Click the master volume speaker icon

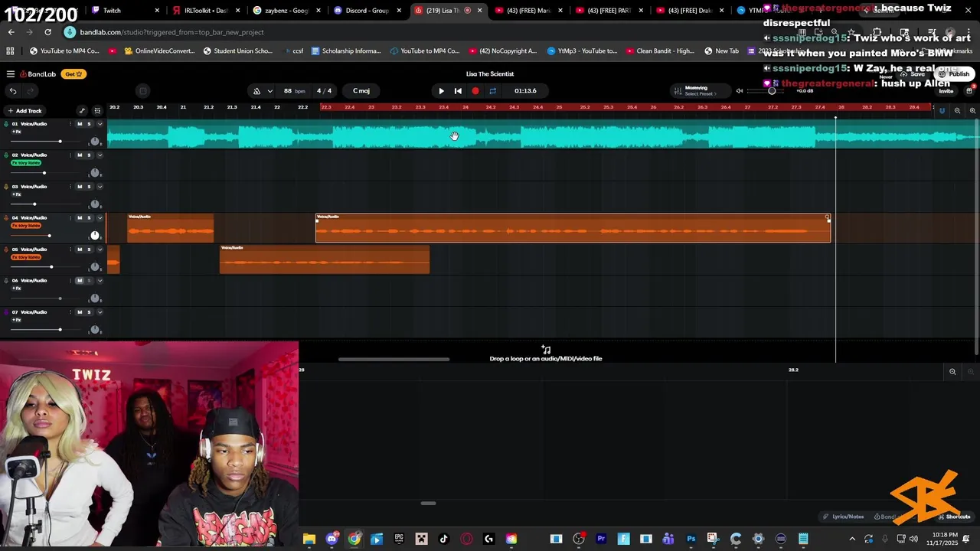click(x=740, y=91)
